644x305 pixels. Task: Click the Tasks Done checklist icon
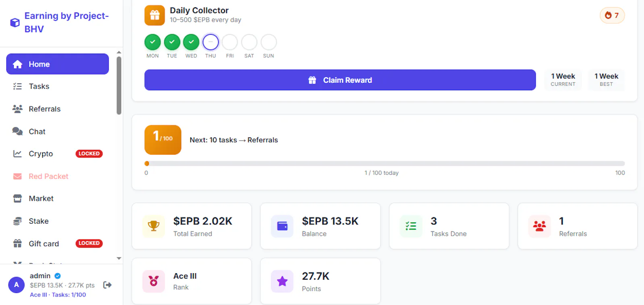[x=411, y=226]
